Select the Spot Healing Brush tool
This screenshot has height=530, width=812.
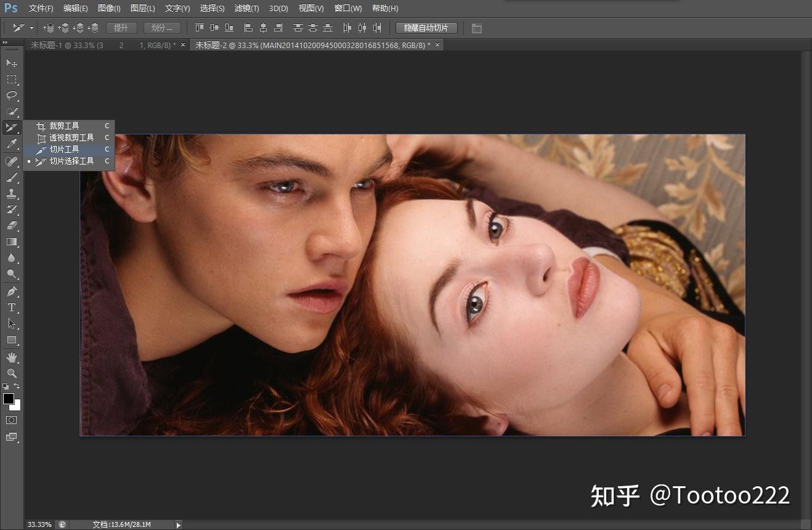coord(12,161)
